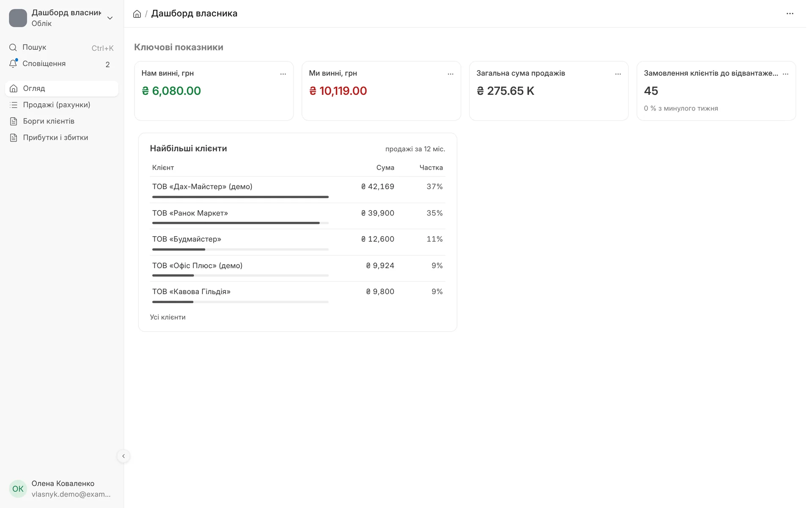Click the ₴ 42,169 amount cell

[x=378, y=187]
